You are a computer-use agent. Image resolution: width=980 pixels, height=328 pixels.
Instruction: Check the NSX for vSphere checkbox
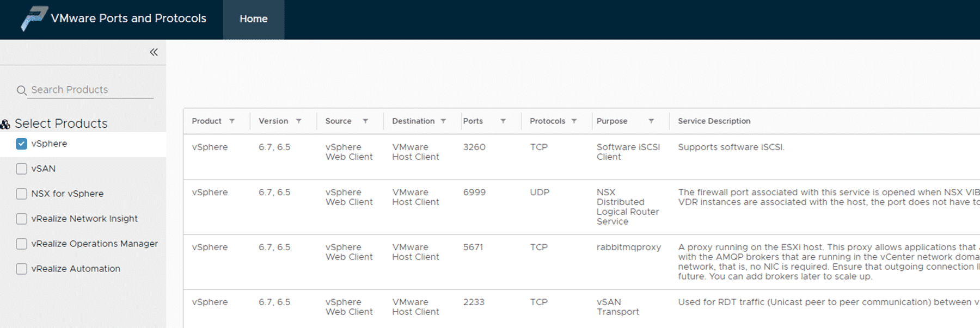click(x=21, y=194)
